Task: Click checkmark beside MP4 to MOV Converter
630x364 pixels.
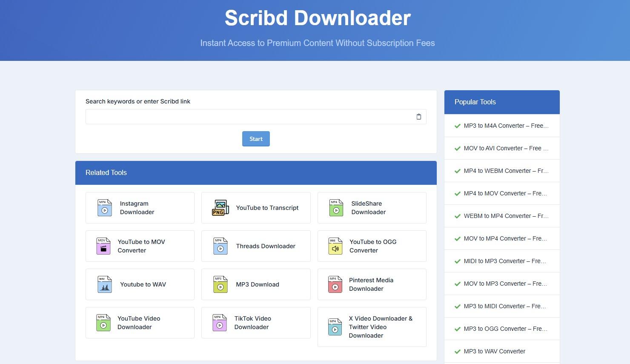Action: click(458, 194)
